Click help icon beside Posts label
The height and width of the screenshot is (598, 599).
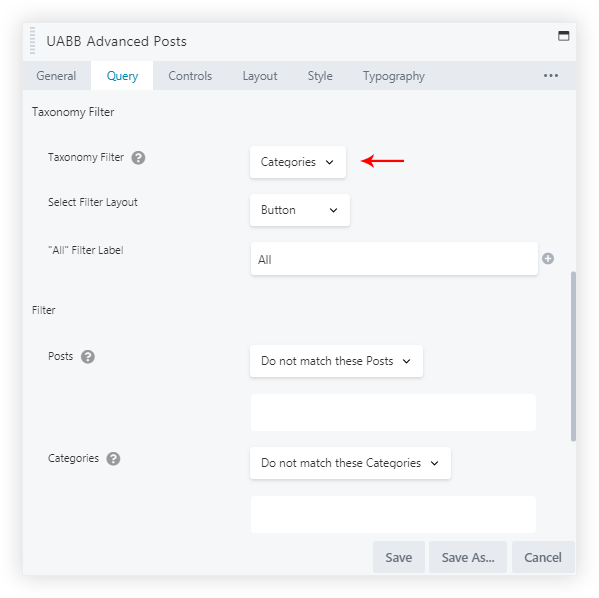pyautogui.click(x=88, y=357)
